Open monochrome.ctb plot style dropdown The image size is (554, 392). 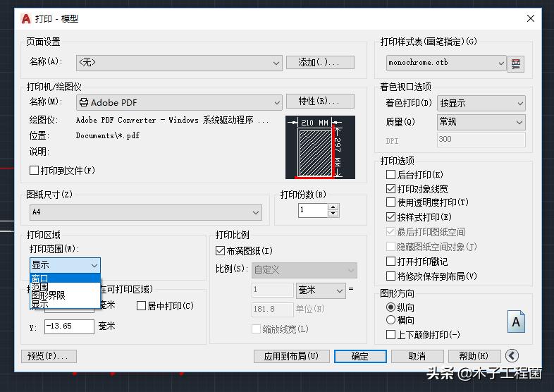pyautogui.click(x=446, y=63)
